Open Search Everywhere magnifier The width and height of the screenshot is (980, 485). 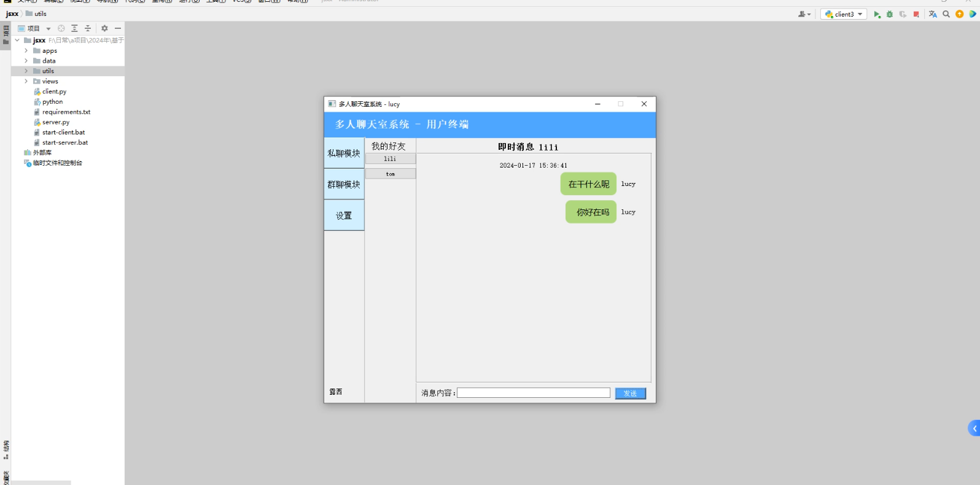point(946,14)
